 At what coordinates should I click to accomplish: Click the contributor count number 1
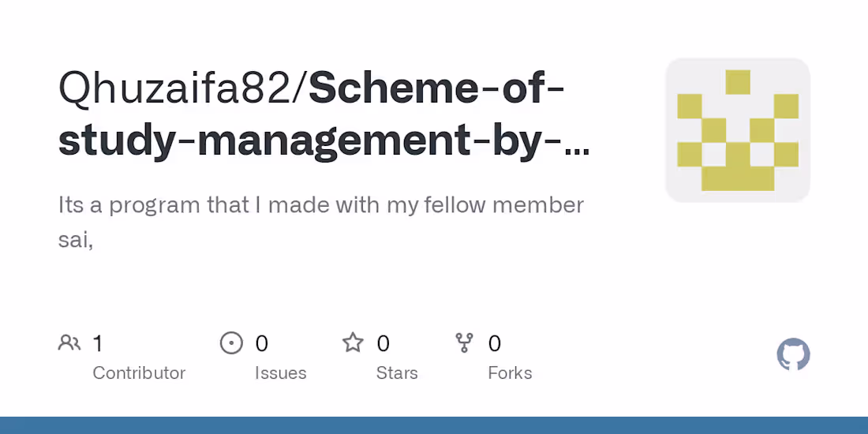pos(98,343)
